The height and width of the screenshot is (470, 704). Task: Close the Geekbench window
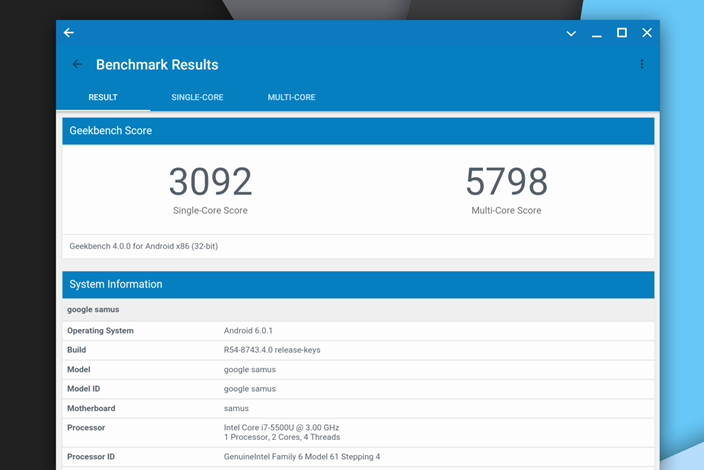(x=647, y=33)
